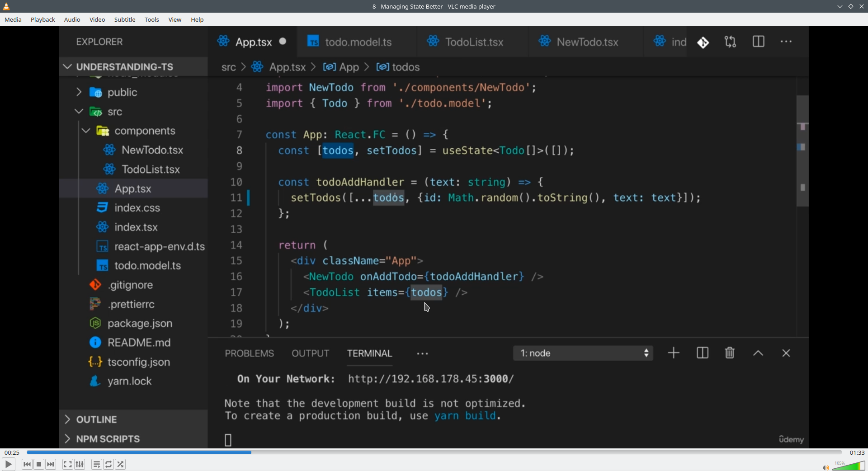
Task: Stop video playback
Action: tap(39, 464)
